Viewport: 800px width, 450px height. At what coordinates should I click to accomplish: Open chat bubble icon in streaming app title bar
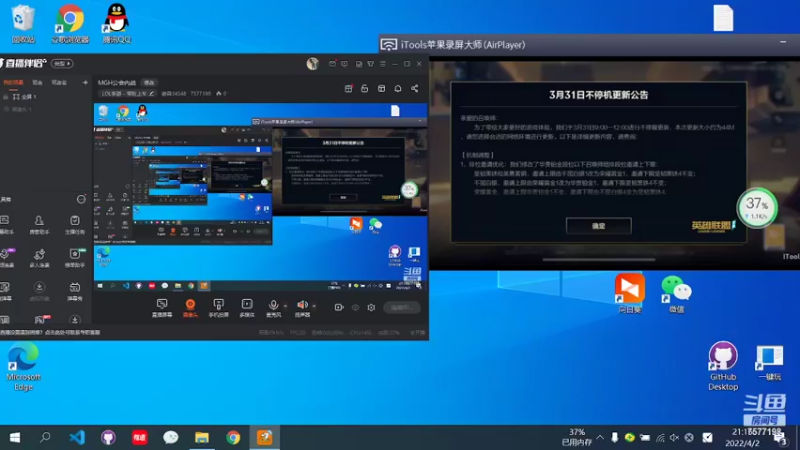coord(345,64)
